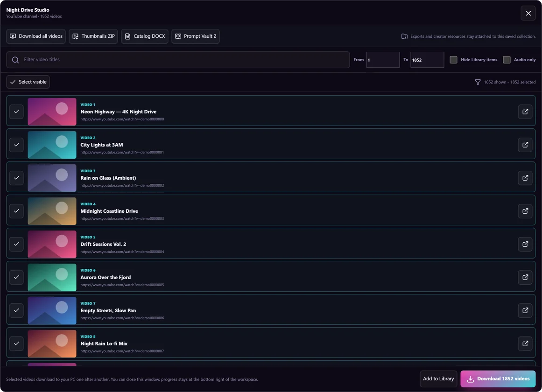Image resolution: width=542 pixels, height=392 pixels.
Task: Click 'YouTube channel · 1852 videos' subtitle
Action: [x=34, y=17]
